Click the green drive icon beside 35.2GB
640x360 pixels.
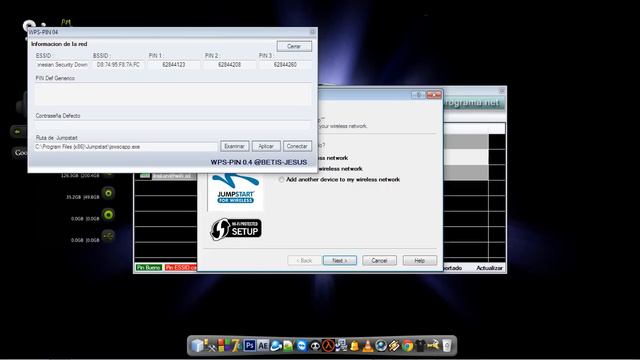click(109, 193)
